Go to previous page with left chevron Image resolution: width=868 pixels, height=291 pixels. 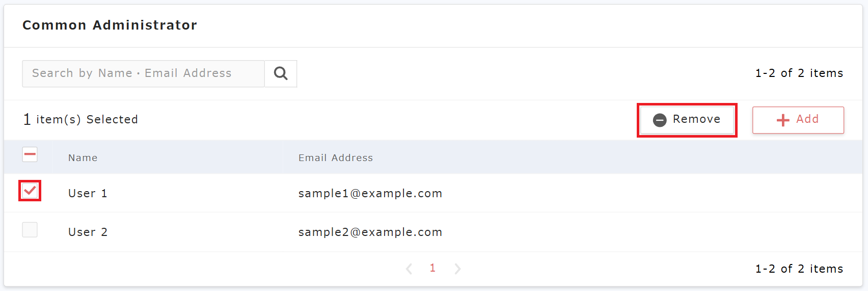pyautogui.click(x=409, y=269)
